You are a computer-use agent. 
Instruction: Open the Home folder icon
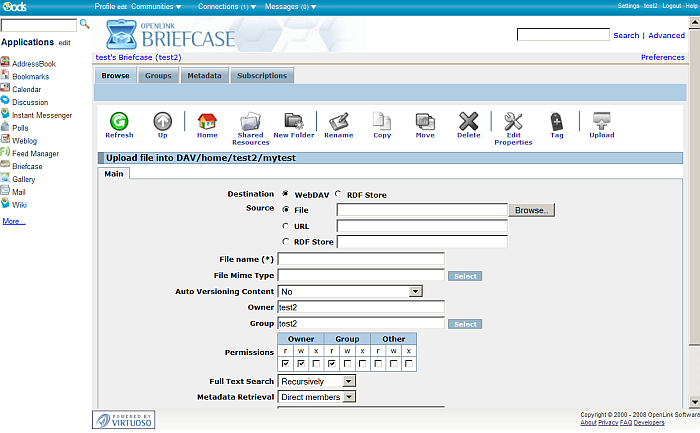point(207,124)
